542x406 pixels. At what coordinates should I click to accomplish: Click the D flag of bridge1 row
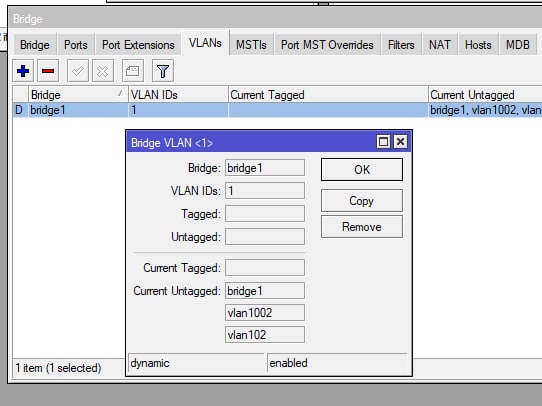tap(19, 110)
